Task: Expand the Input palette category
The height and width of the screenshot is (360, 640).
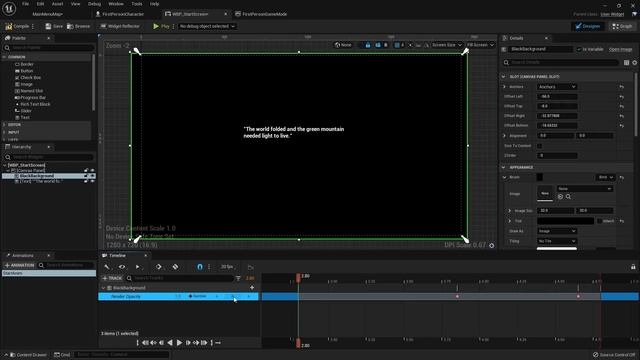Action: tap(4, 132)
